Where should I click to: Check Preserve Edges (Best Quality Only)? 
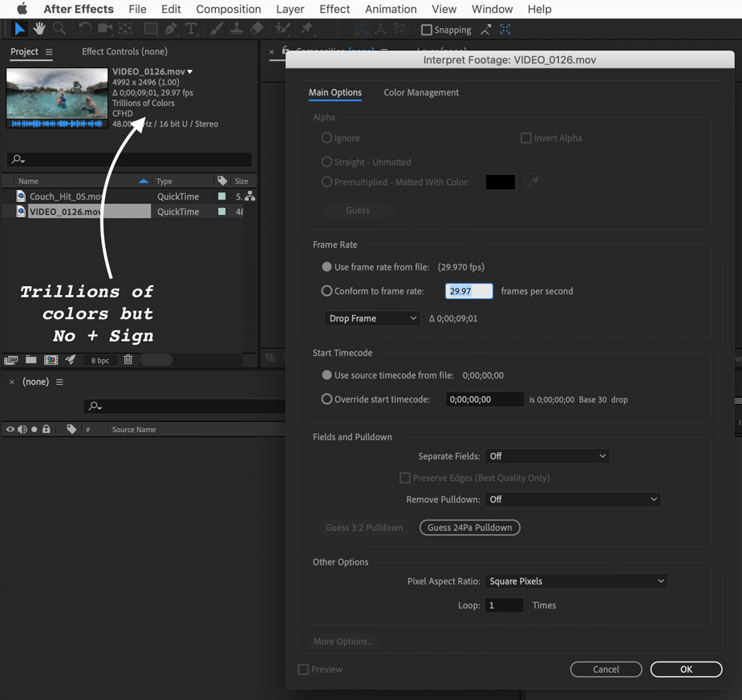click(405, 478)
